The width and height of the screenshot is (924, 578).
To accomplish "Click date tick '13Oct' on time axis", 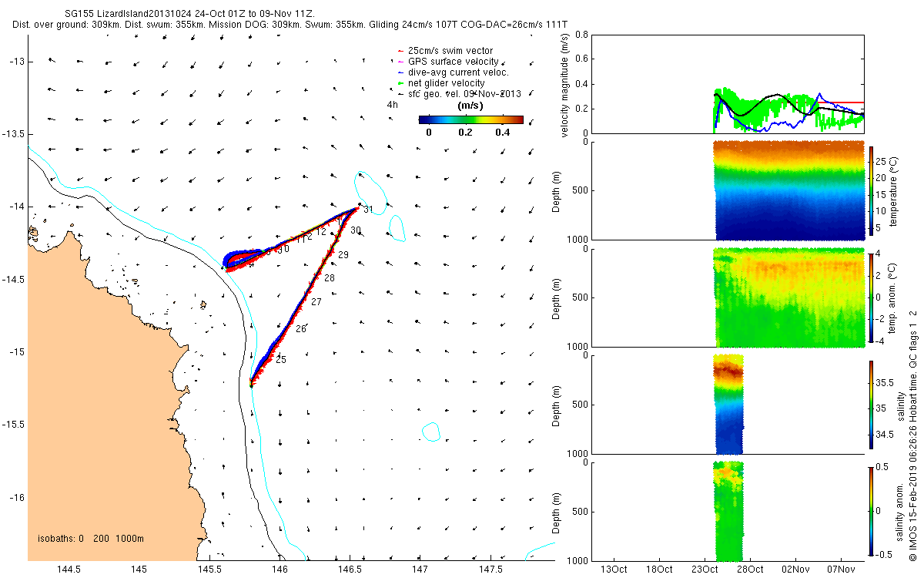I will click(613, 570).
